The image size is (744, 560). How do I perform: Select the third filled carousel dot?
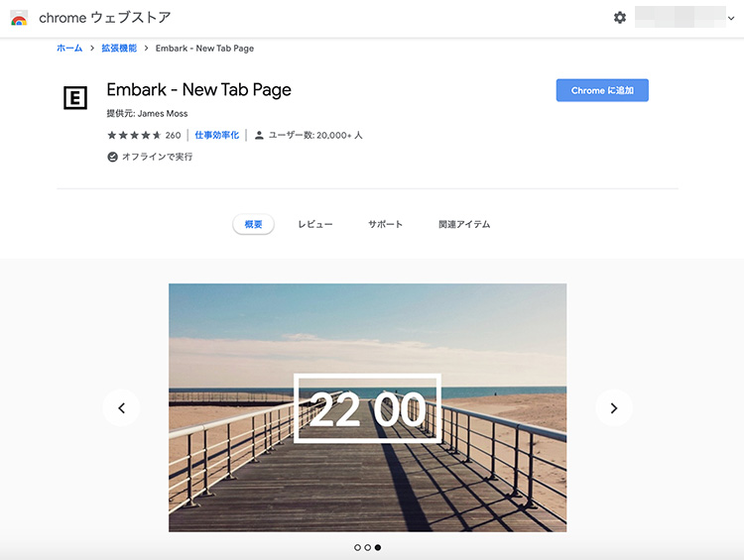click(x=378, y=547)
